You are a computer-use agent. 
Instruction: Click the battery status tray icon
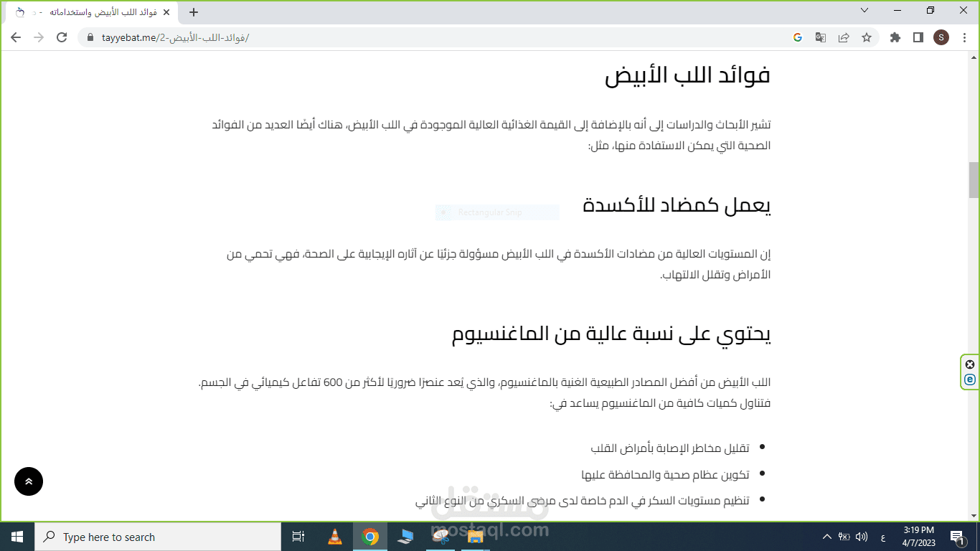click(844, 537)
